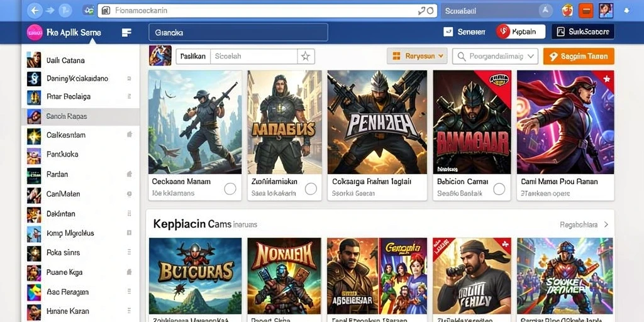644x322 pixels.
Task: Click the red circular icon on Kgotain button
Action: [503, 31]
